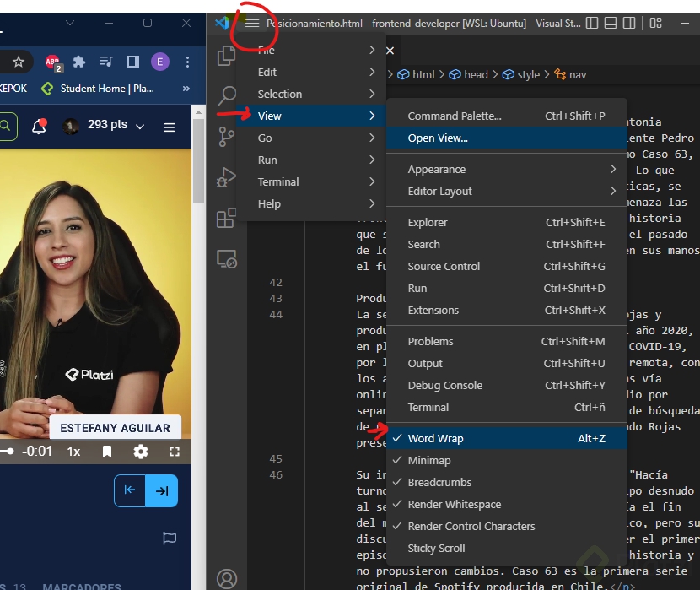The width and height of the screenshot is (700, 590).
Task: Close the editor tab with X
Action: 390,51
